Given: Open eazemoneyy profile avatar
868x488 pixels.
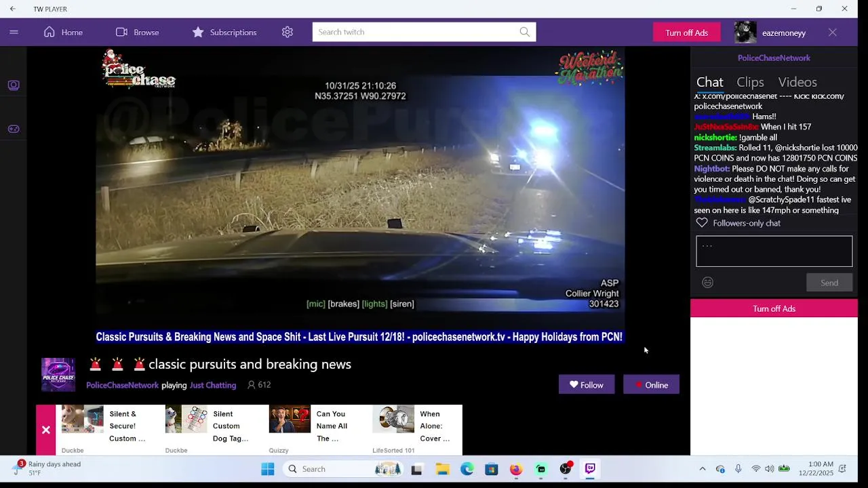Looking at the screenshot, I should (x=745, y=32).
